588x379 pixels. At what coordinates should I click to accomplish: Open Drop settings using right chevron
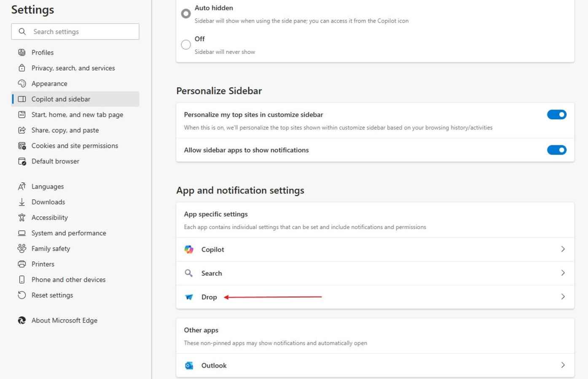coord(563,297)
